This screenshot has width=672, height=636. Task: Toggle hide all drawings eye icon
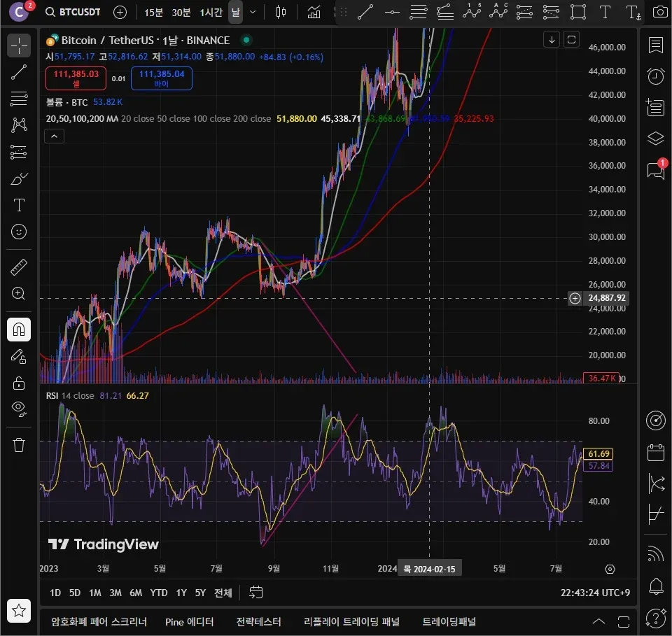[x=19, y=409]
